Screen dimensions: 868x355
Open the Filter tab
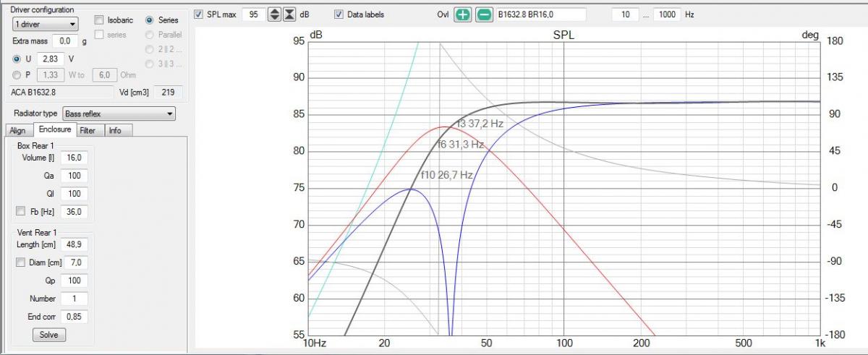click(x=88, y=130)
